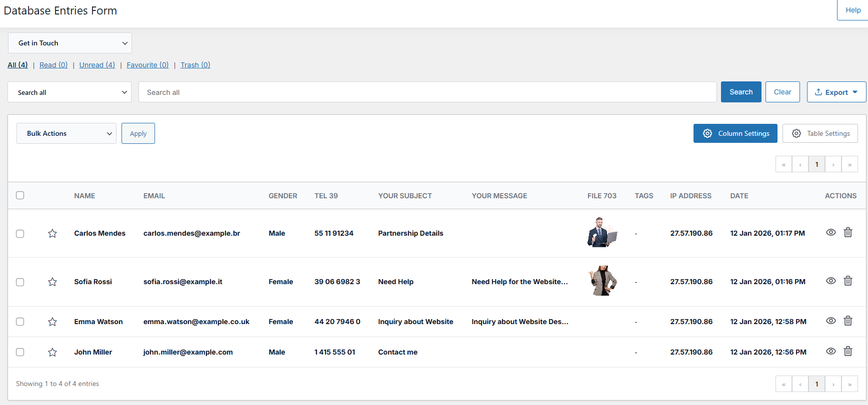
Task: Tick the John Miller row checkbox
Action: pos(20,352)
